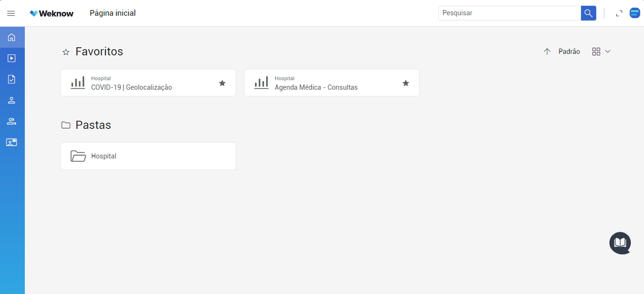
Task: Go to the home sidebar icon
Action: (x=12, y=37)
